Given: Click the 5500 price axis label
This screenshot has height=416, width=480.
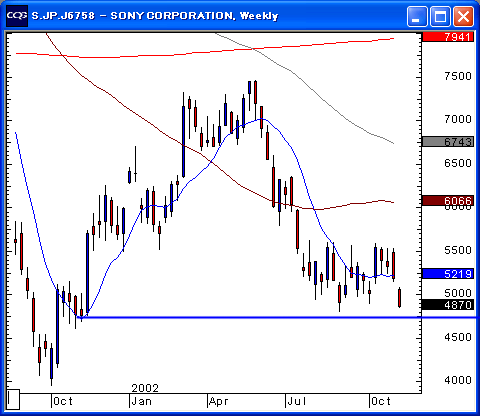Looking at the screenshot, I should coord(458,250).
